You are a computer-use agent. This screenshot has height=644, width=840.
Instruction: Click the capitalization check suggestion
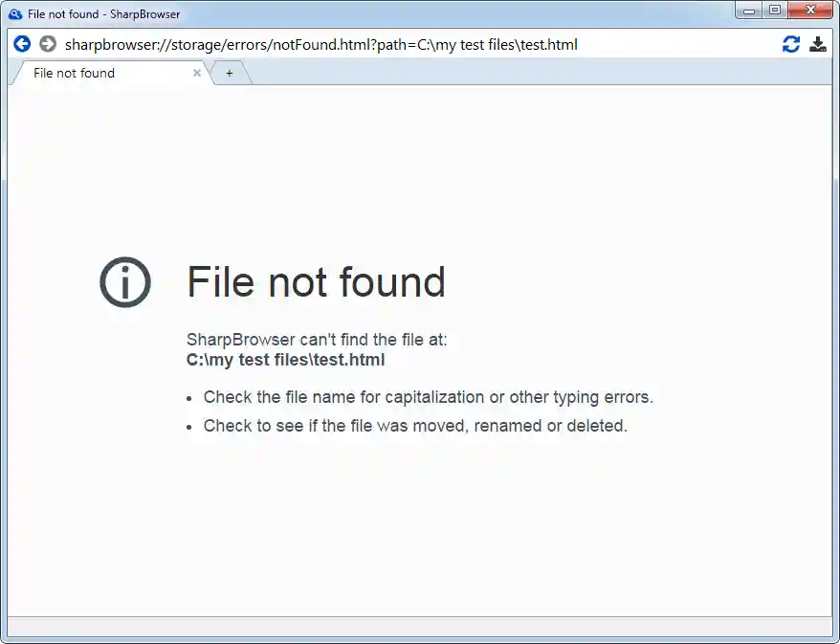tap(429, 397)
